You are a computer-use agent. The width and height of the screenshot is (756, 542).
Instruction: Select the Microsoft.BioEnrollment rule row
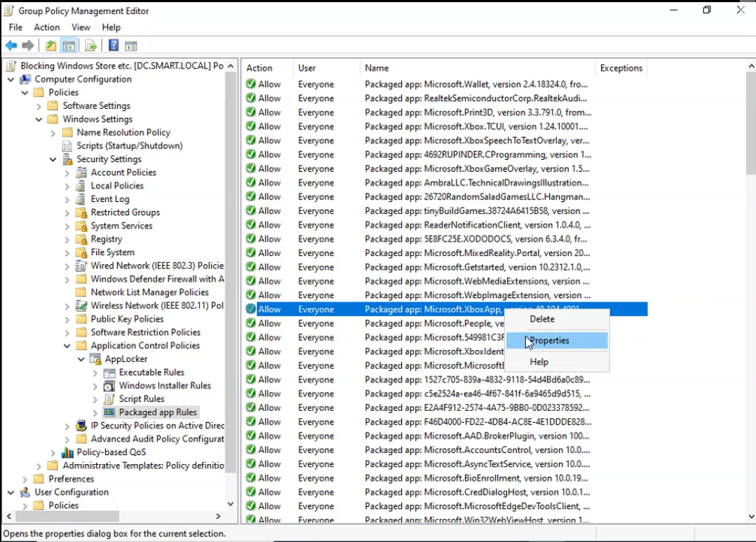point(446,478)
